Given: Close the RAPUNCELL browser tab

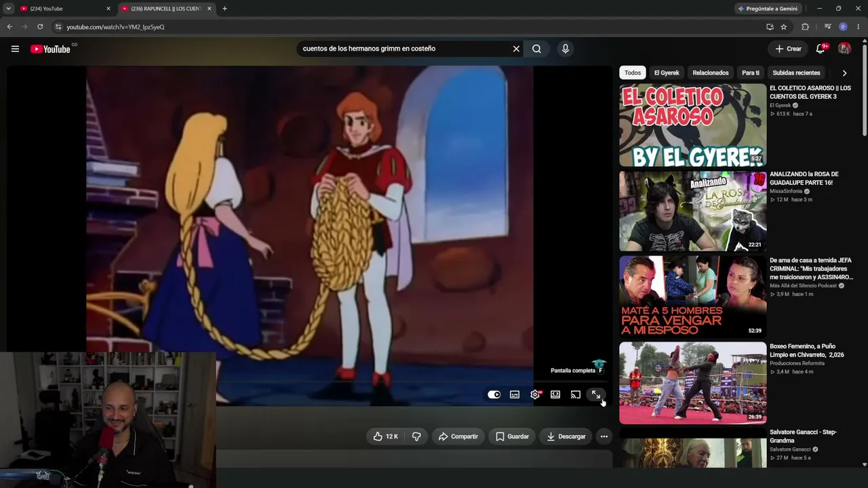Looking at the screenshot, I should click(x=209, y=9).
